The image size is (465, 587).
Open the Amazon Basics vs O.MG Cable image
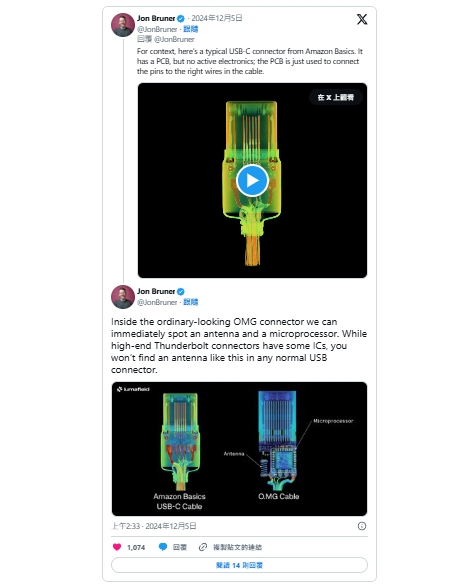coord(239,449)
